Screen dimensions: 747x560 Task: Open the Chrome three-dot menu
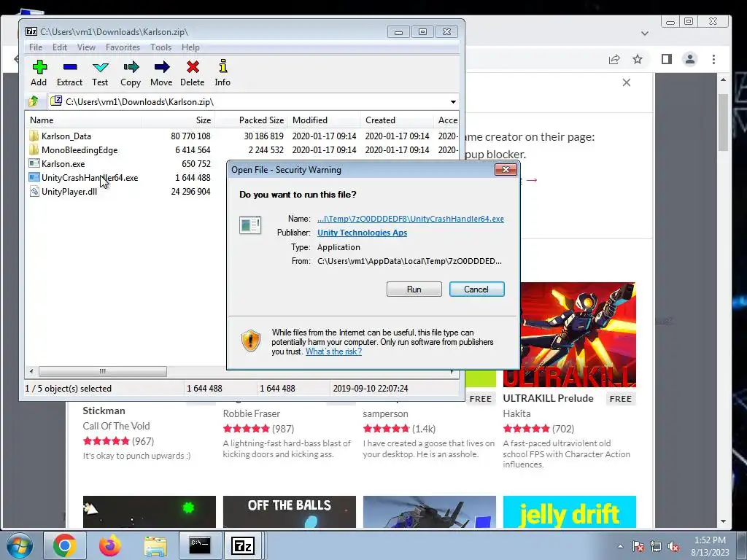713,59
